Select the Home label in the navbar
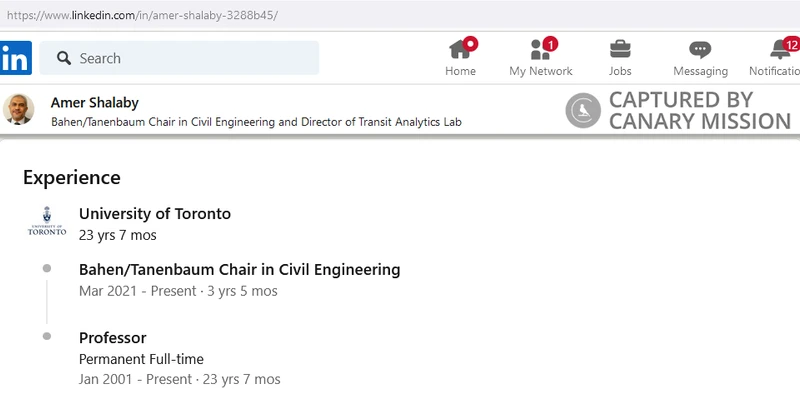The image size is (800, 409). coord(460,71)
